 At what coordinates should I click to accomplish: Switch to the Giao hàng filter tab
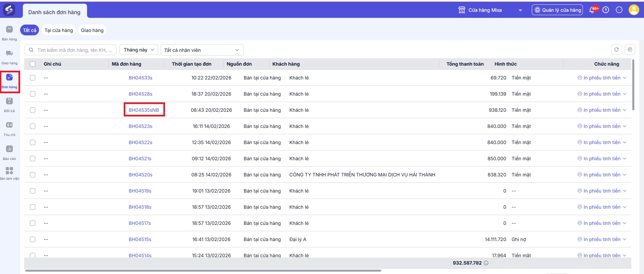click(92, 30)
